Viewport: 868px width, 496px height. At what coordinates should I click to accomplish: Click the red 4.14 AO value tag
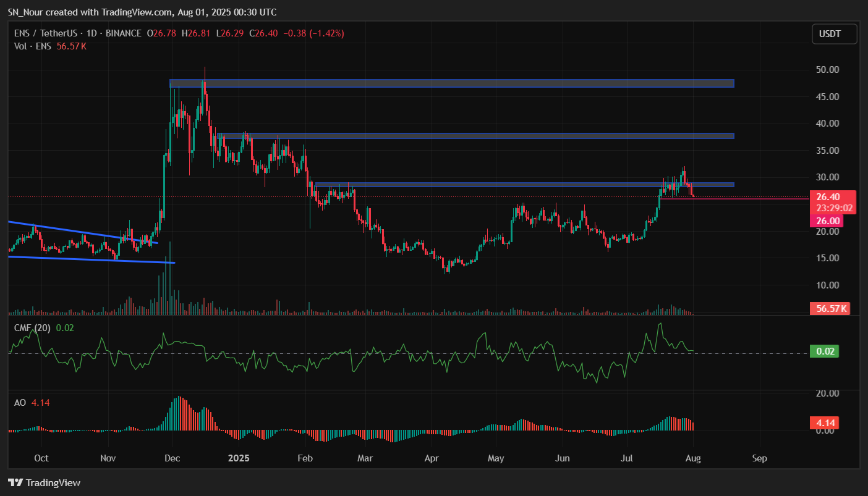(x=827, y=424)
